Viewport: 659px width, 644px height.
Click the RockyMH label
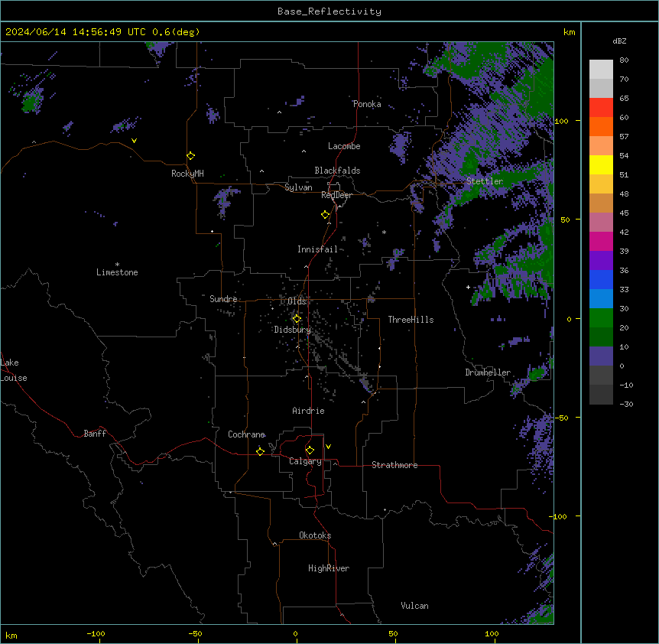(187, 174)
